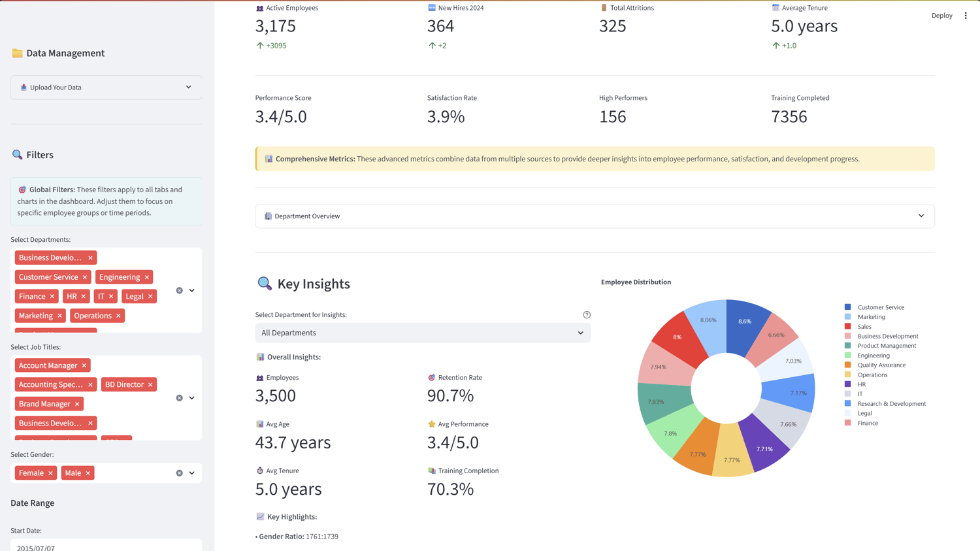
Task: Remove the IT department tag
Action: pos(111,297)
